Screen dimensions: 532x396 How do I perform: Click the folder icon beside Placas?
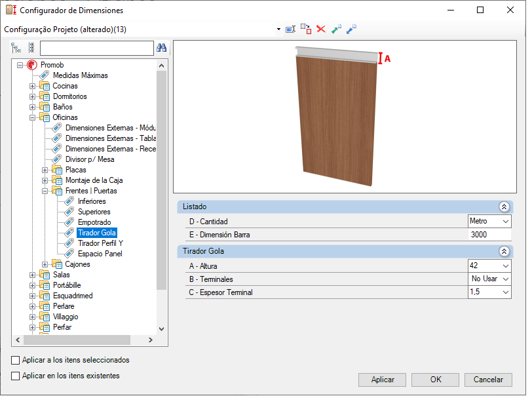point(57,170)
